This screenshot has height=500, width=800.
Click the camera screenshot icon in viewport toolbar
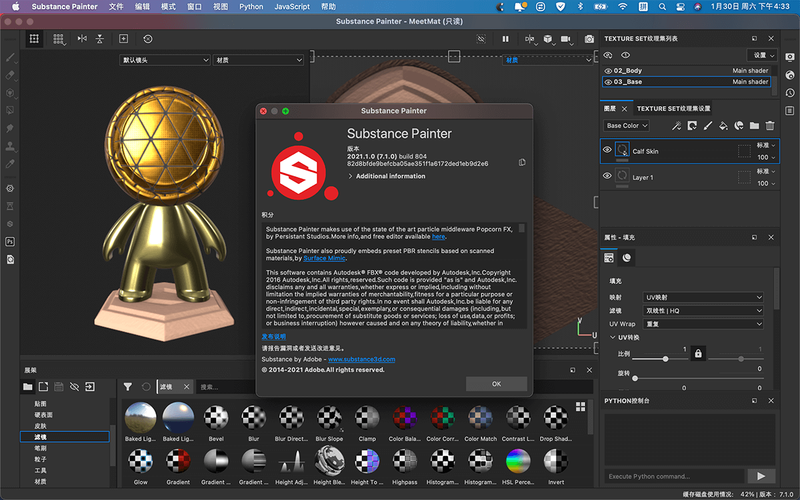coord(589,39)
